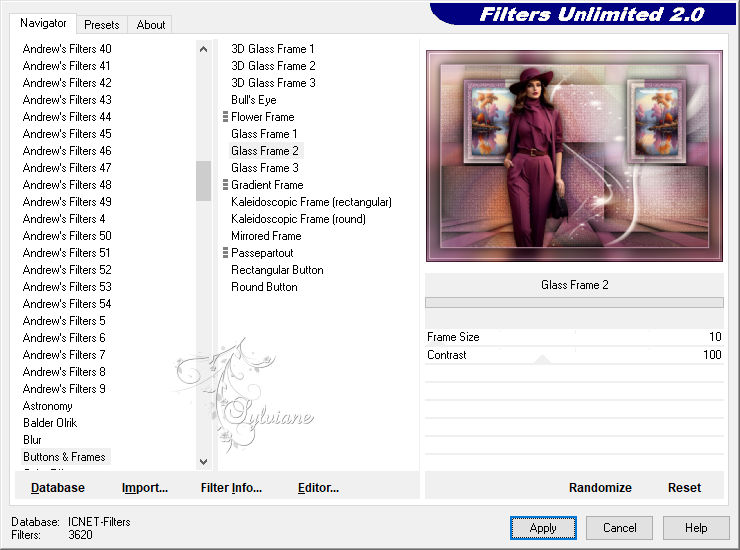Select the Passepartout filter
This screenshot has width=740, height=550.
pyautogui.click(x=262, y=253)
